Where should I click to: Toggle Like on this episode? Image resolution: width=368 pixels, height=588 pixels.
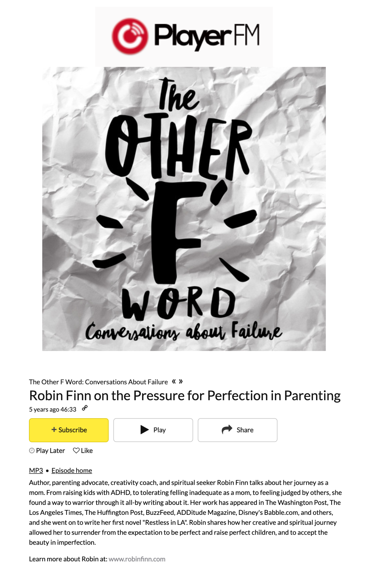83,451
